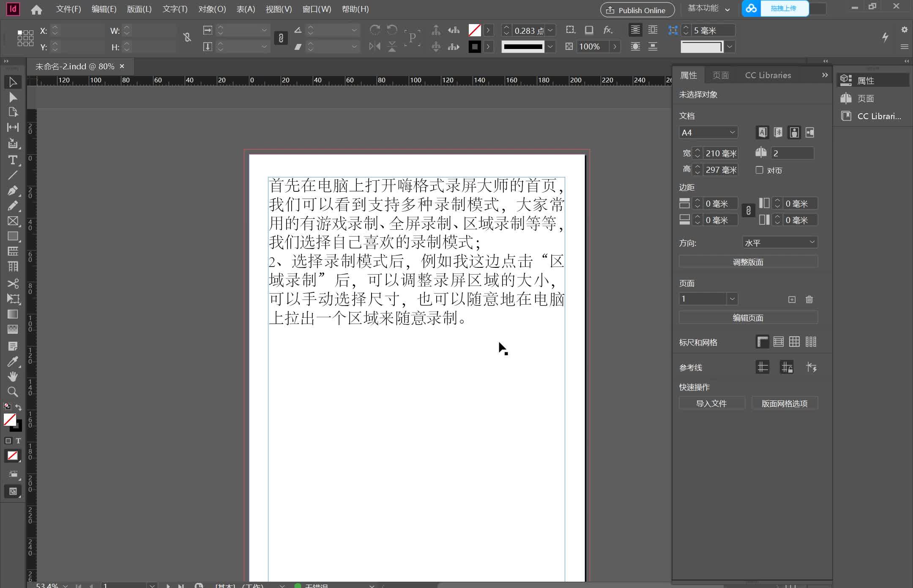
Task: Select the Type tool
Action: 13,160
